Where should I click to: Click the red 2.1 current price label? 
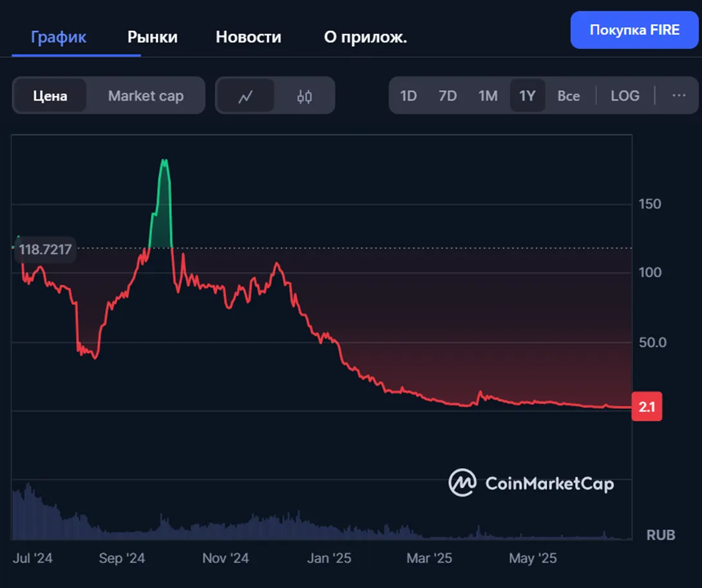[647, 406]
